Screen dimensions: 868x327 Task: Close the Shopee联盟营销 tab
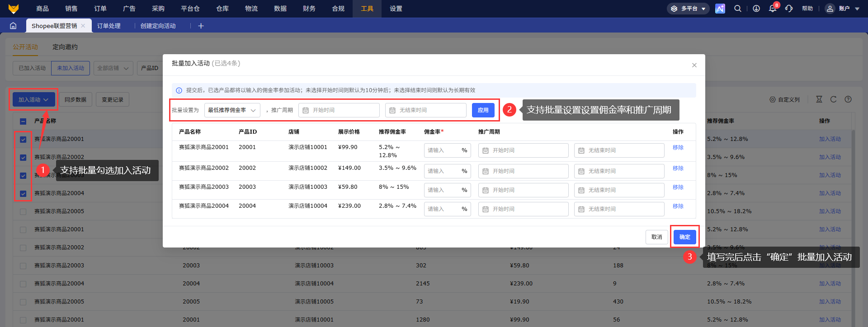click(x=83, y=26)
